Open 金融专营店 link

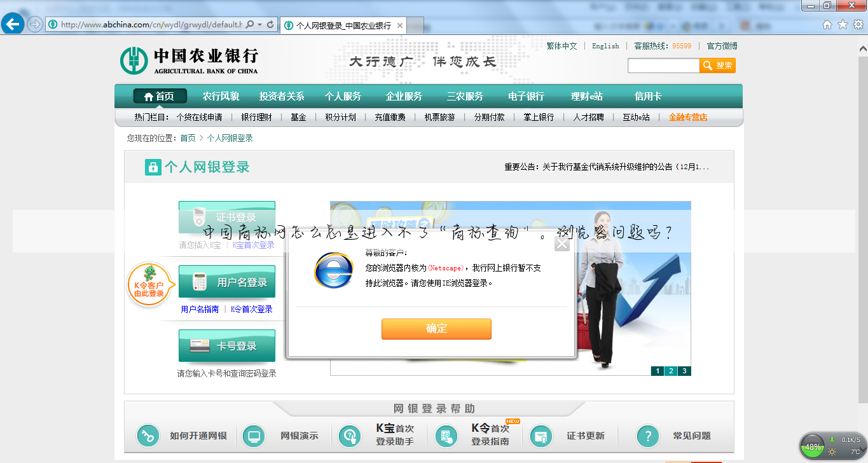pos(688,117)
